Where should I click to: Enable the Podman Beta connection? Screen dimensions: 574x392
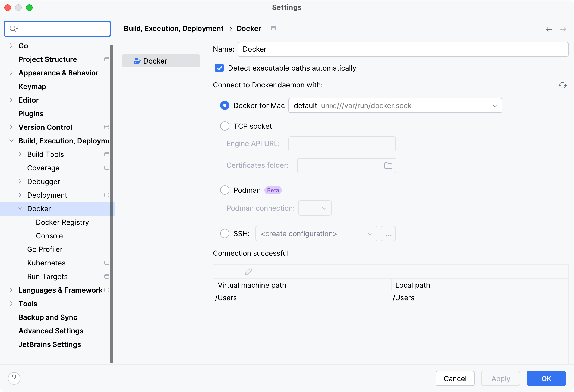225,190
